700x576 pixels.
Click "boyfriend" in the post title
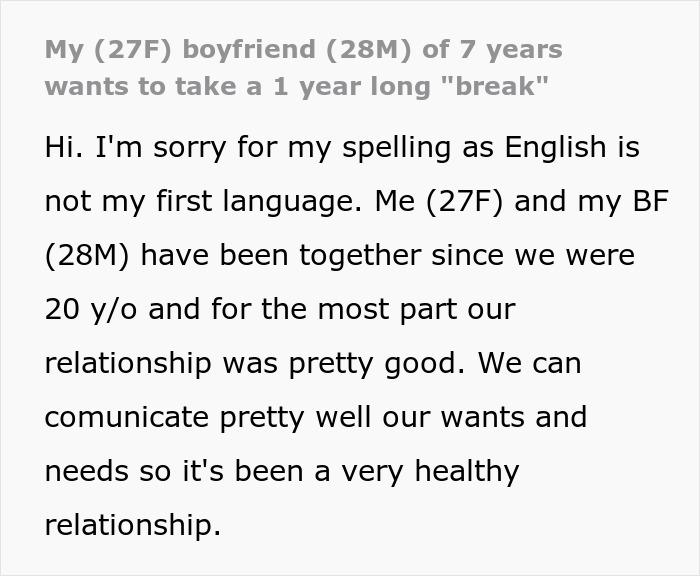point(249,49)
